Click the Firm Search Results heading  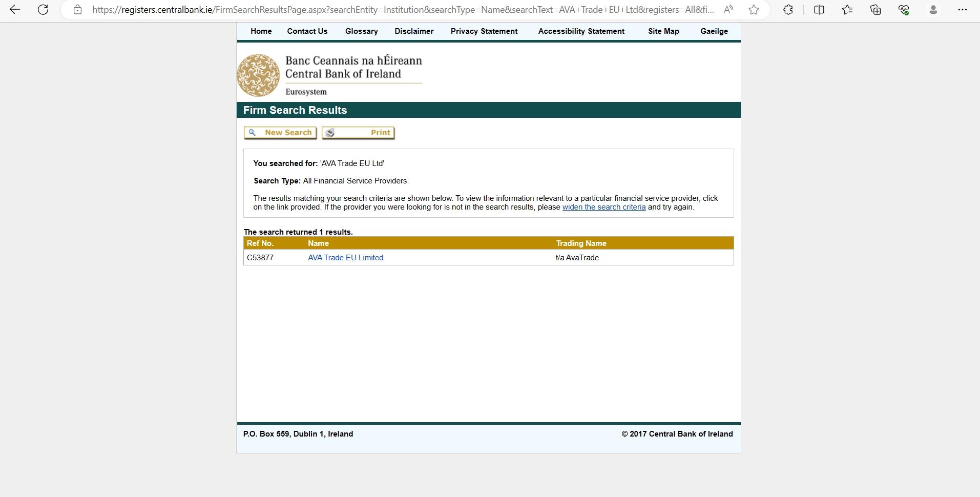click(295, 110)
